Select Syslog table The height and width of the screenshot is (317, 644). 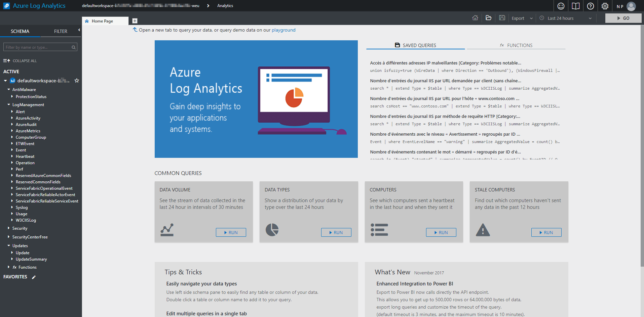(x=22, y=208)
